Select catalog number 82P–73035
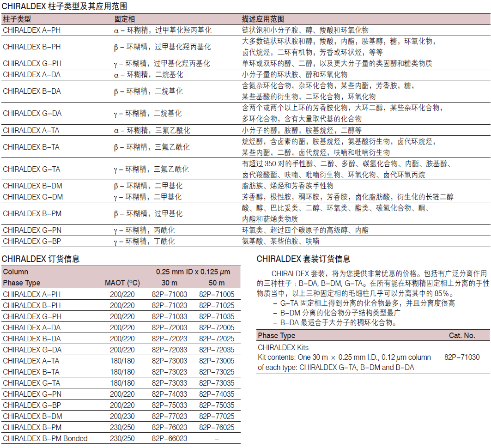The width and height of the screenshot is (491, 448). (x=217, y=383)
